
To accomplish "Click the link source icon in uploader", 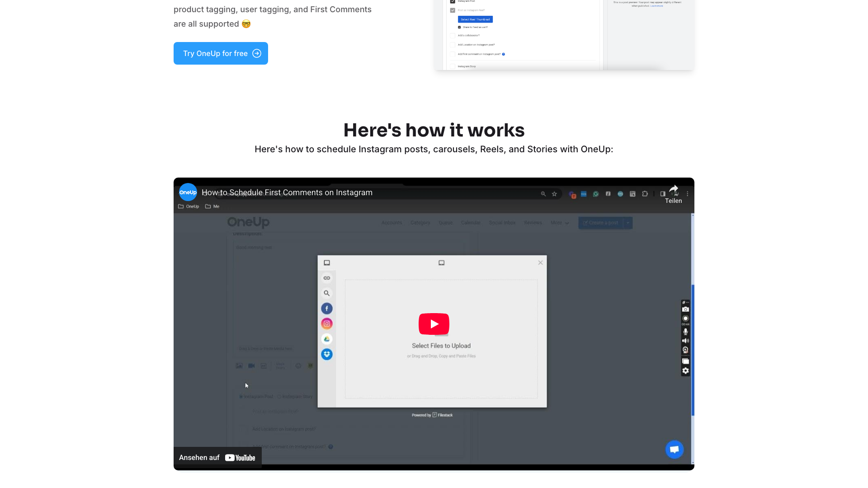I will point(327,278).
